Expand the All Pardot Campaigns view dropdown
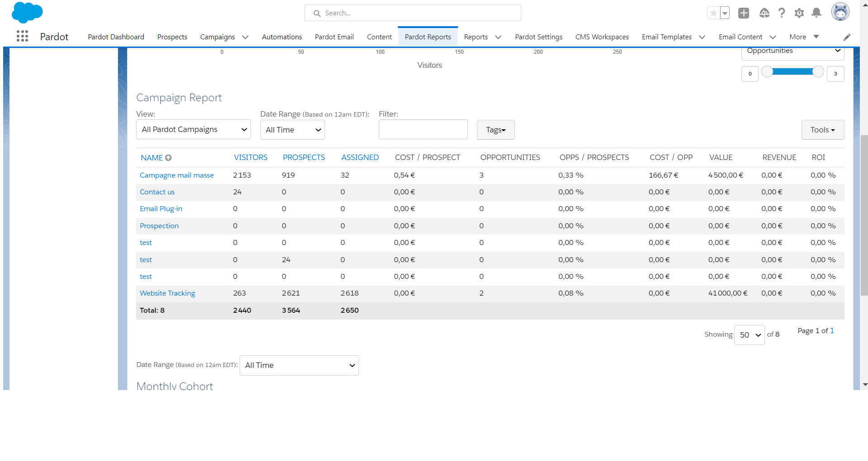This screenshot has height=461, width=868. (193, 130)
